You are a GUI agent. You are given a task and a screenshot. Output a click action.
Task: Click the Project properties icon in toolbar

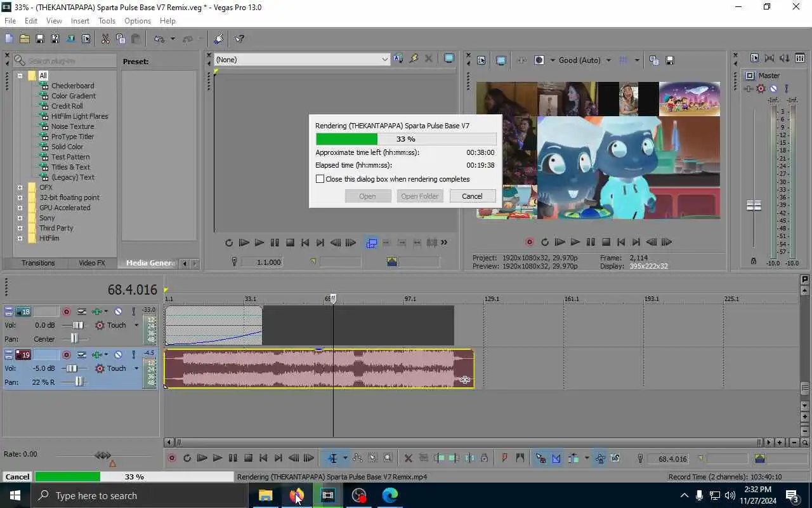click(86, 39)
